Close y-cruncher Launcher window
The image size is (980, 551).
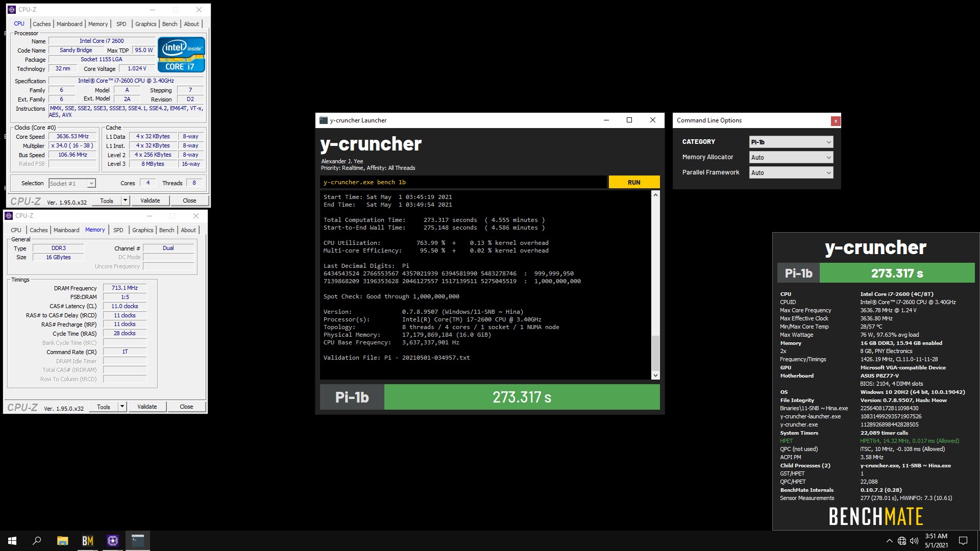point(652,120)
